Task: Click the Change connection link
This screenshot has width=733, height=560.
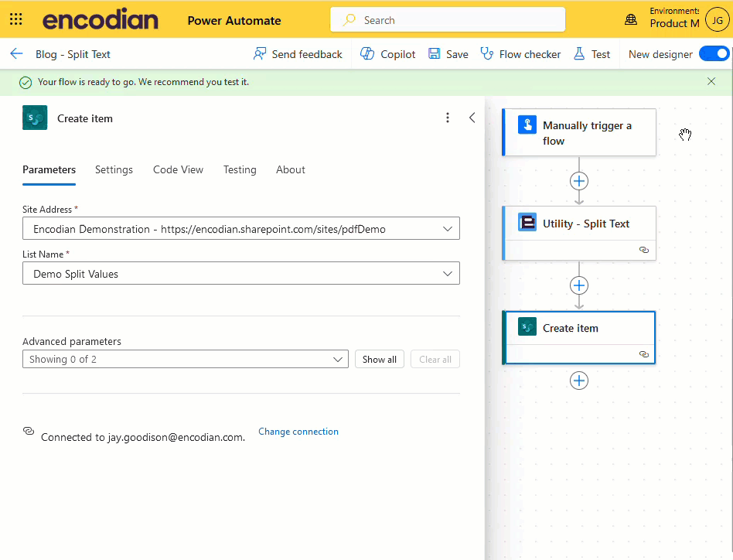Action: (298, 432)
